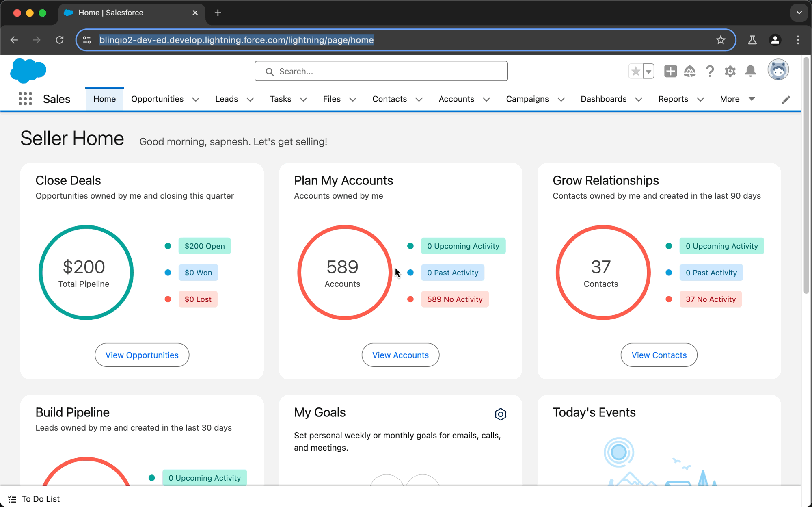The image size is (812, 507).
Task: Open the Chrome profile icon
Action: coord(775,40)
